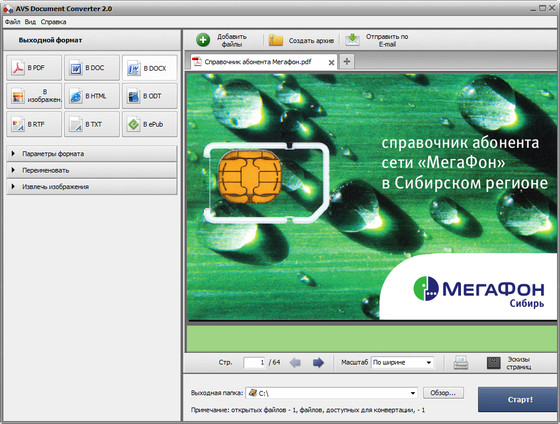
Task: Expand Извлечь изображения section
Action: coord(92,186)
